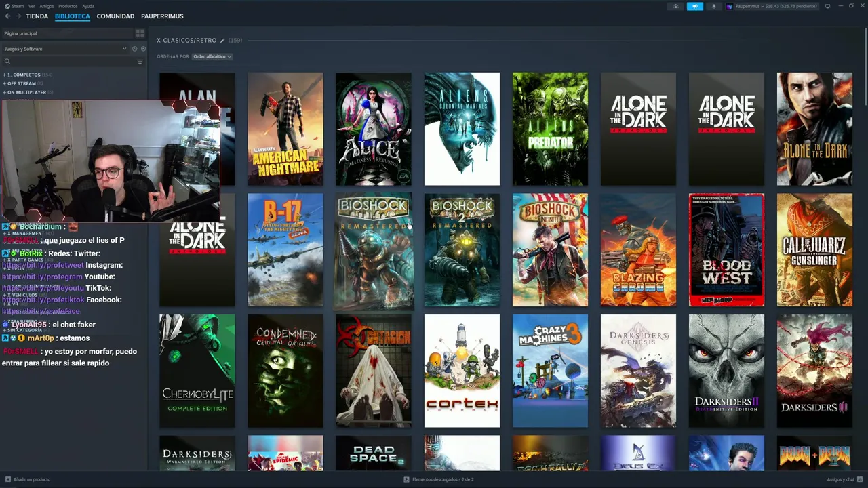
Task: Open Crazy Machines 3 cover
Action: point(550,371)
